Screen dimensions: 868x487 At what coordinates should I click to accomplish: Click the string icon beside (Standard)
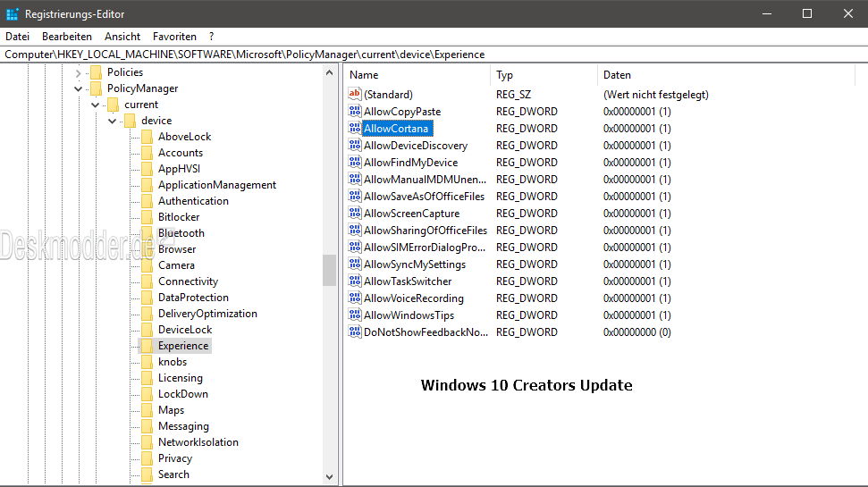point(355,94)
